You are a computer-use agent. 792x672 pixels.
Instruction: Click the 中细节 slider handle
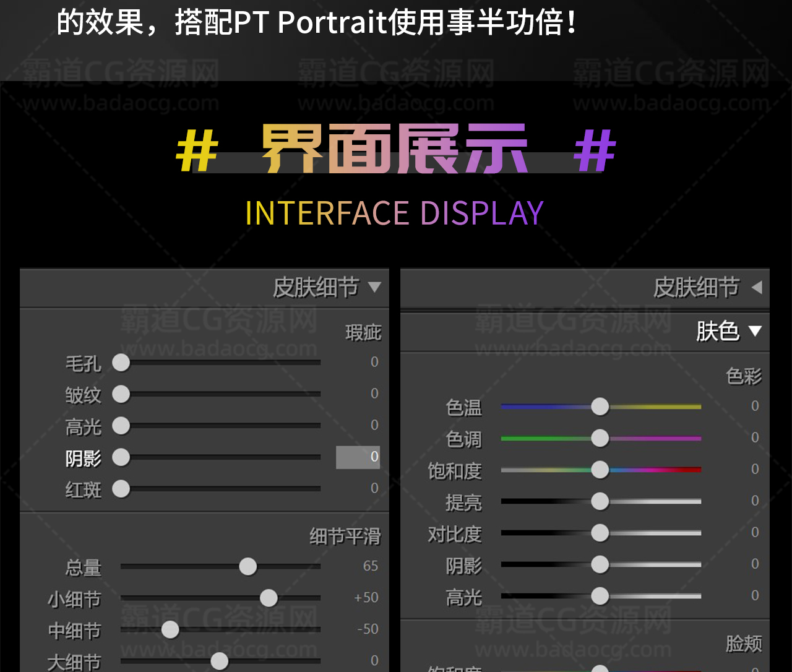170,630
